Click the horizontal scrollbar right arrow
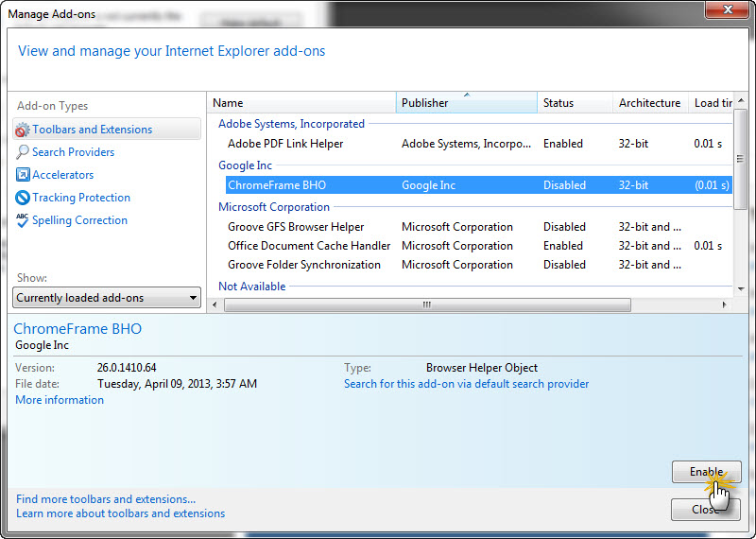The height and width of the screenshot is (539, 756). (724, 304)
